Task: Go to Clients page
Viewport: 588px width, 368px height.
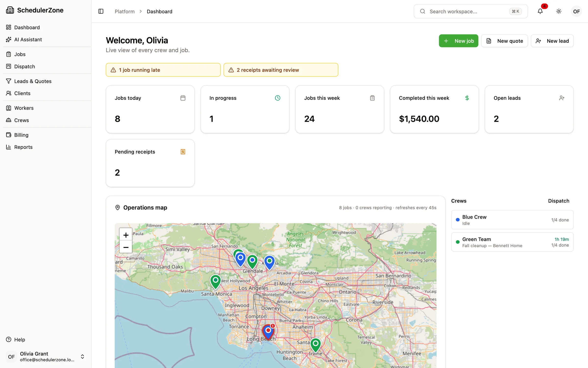Action: click(x=46, y=93)
